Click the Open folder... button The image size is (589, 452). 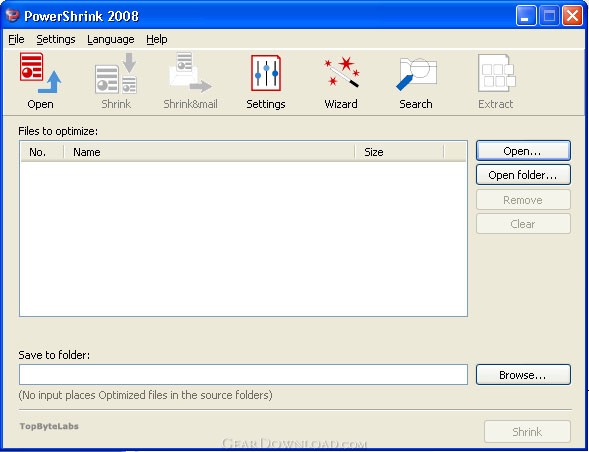click(x=523, y=175)
